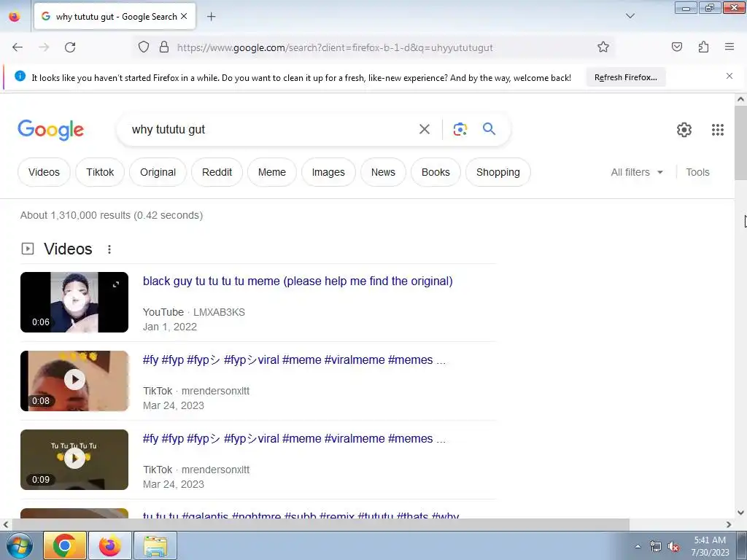Click the vertical scrollbar down arrow
This screenshot has width=747, height=560.
pyautogui.click(x=740, y=513)
